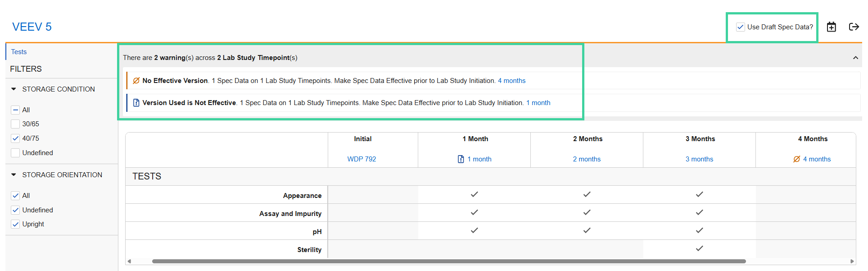Uncheck Use Draft Spec Data checkbox
Image resolution: width=868 pixels, height=271 pixels.
[x=740, y=27]
